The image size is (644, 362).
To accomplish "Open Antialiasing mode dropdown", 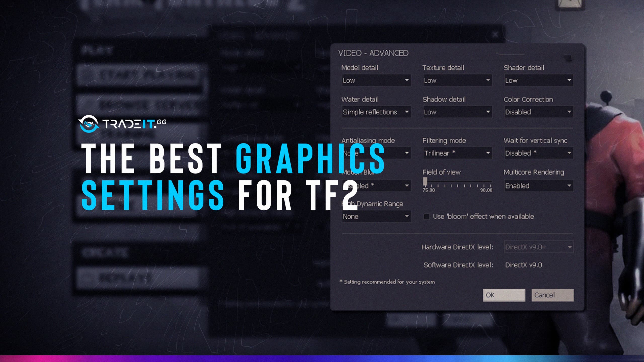I will [375, 153].
